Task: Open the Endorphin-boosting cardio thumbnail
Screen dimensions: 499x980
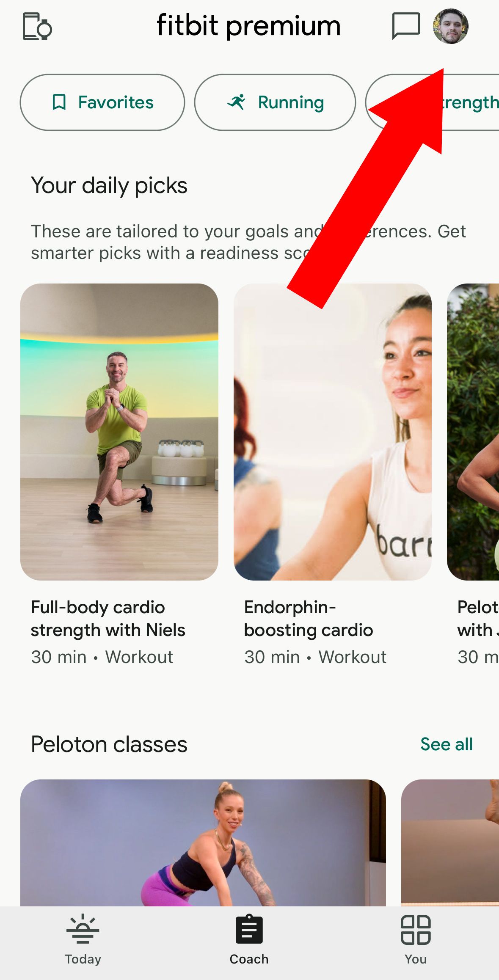Action: click(333, 432)
